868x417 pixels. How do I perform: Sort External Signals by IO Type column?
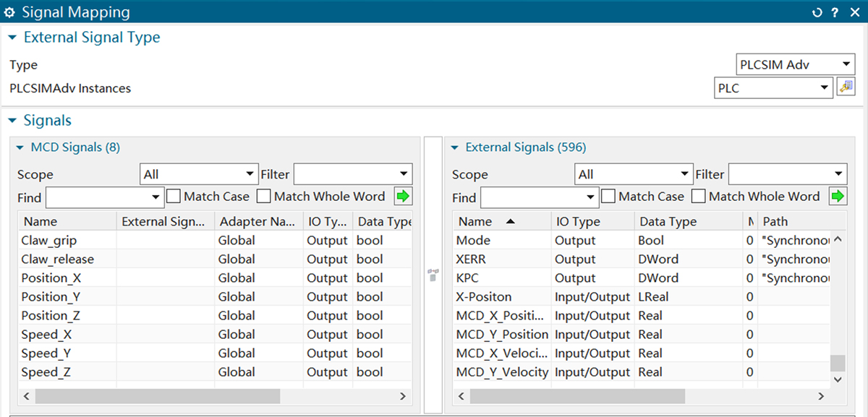[592, 221]
